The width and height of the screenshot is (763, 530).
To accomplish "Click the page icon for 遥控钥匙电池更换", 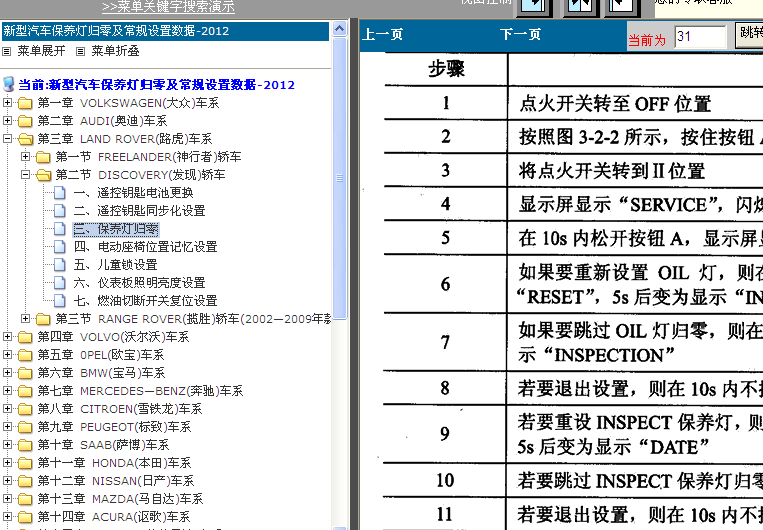I will tap(60, 193).
